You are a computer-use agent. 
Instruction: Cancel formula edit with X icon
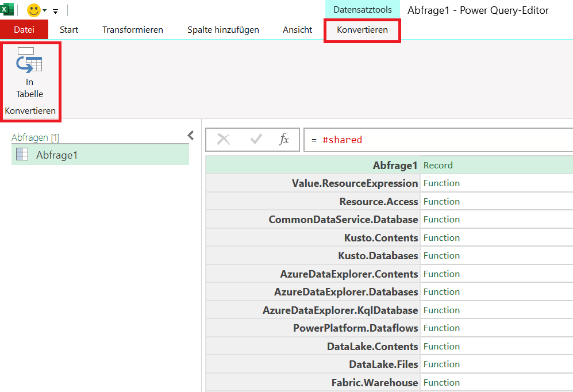tap(223, 139)
